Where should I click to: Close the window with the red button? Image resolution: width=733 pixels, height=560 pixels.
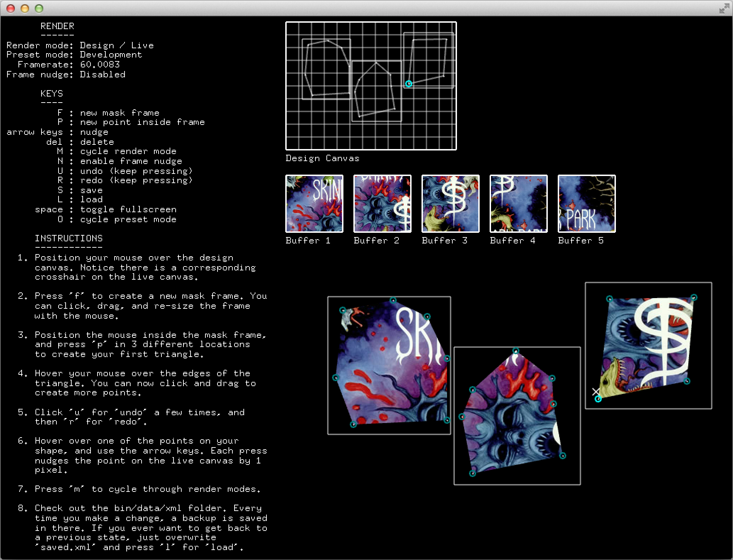pyautogui.click(x=11, y=9)
